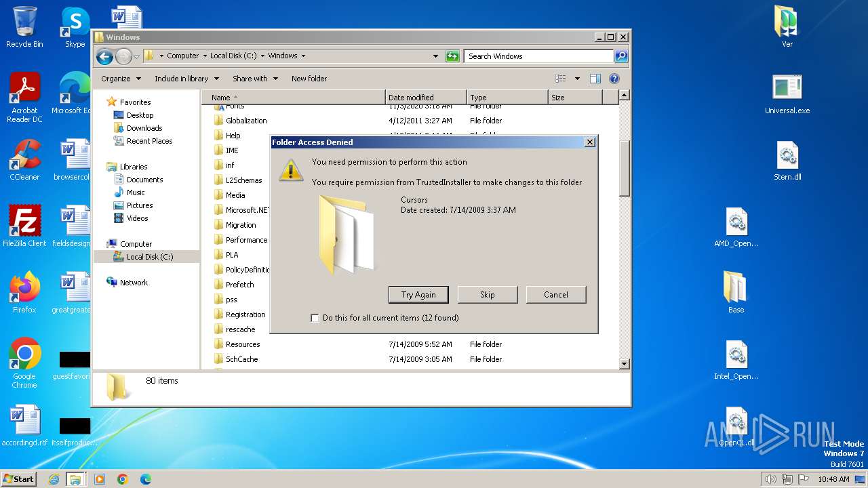Select the CCleaner desktop icon
Screen dimensions: 868x488
pos(24,160)
